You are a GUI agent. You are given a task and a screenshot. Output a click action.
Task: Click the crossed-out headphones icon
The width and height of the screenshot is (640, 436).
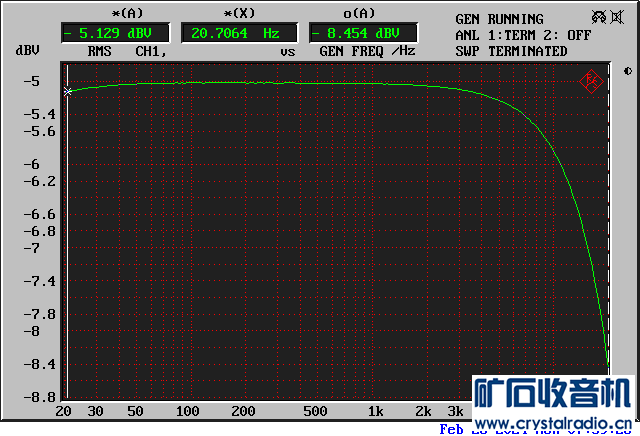599,17
